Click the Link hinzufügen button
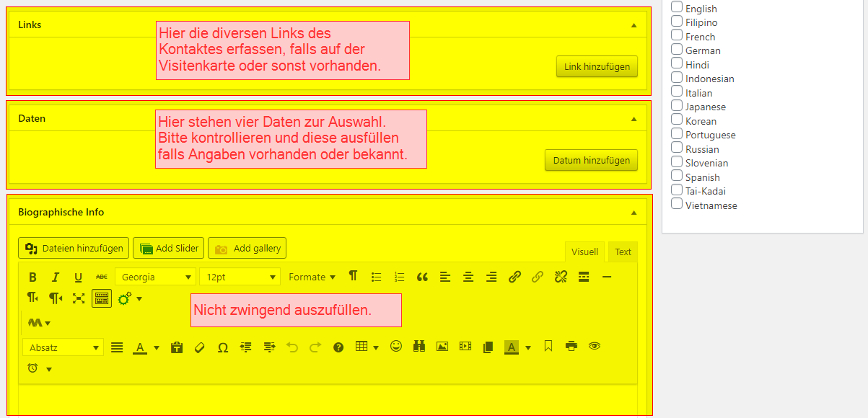 [597, 67]
